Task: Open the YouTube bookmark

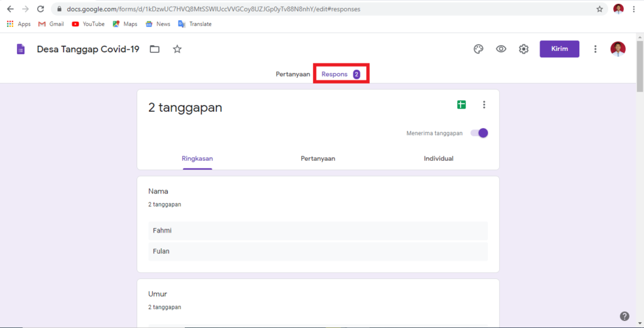Action: (88, 24)
